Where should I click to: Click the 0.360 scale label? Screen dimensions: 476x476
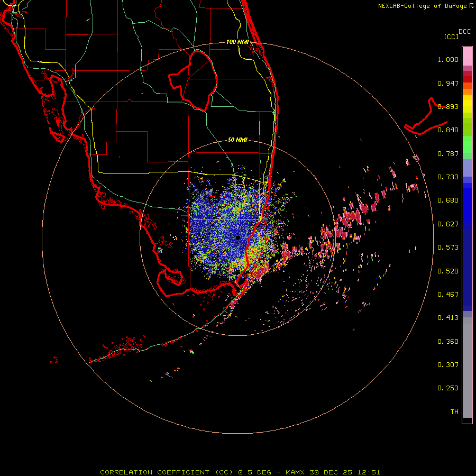(448, 342)
